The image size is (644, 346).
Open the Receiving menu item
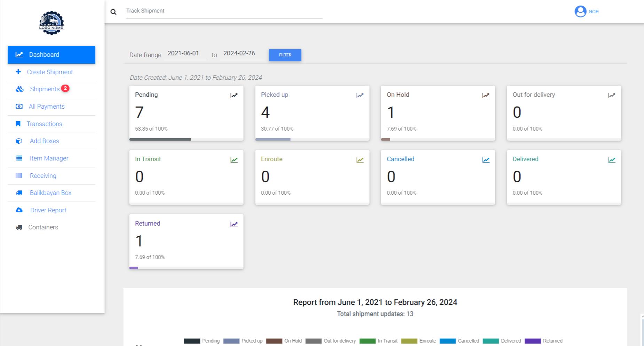tap(52, 175)
